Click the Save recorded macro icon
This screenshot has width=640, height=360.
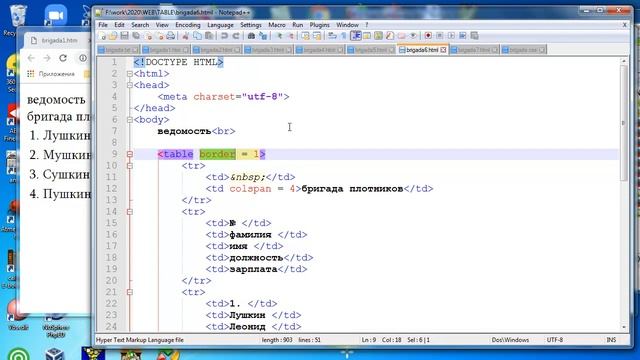tap(474, 36)
